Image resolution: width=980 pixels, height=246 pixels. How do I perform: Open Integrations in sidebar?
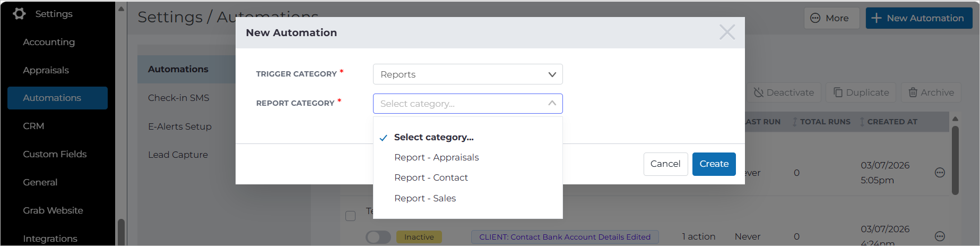50,239
